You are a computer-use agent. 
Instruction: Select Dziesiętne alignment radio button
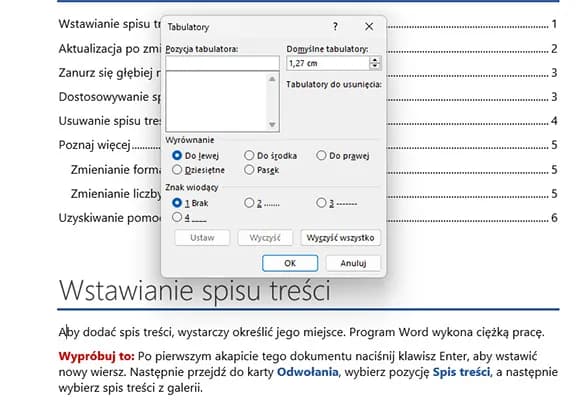[x=177, y=170]
